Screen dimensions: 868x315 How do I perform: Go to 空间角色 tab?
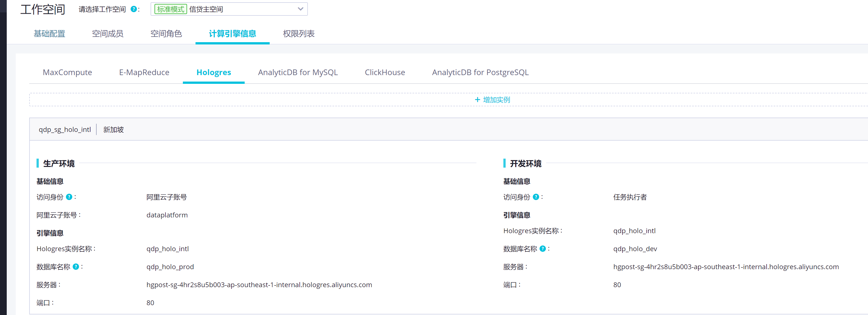166,34
